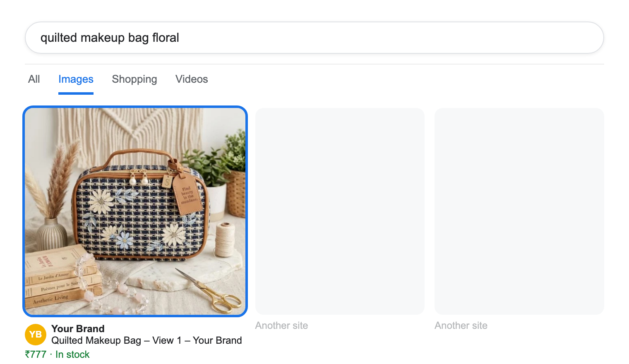Open the quilted makeup bag image thumbnail
This screenshot has width=629, height=364.
(x=135, y=211)
